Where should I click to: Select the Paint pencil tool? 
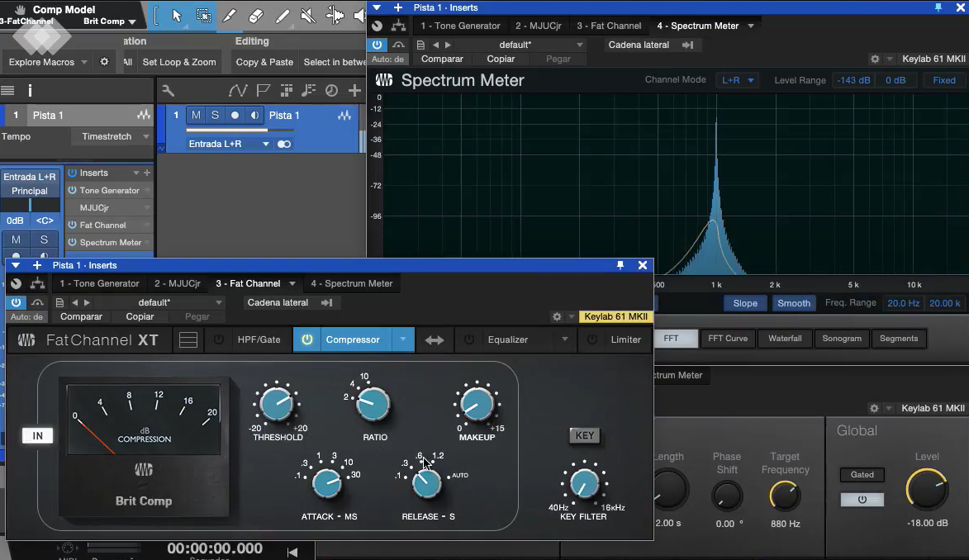[283, 16]
